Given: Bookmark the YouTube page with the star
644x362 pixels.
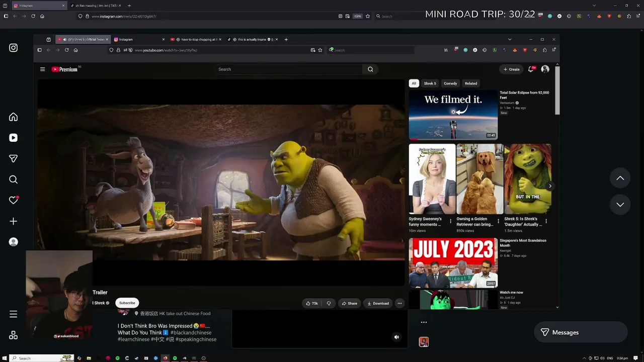Looking at the screenshot, I should click(320, 50).
